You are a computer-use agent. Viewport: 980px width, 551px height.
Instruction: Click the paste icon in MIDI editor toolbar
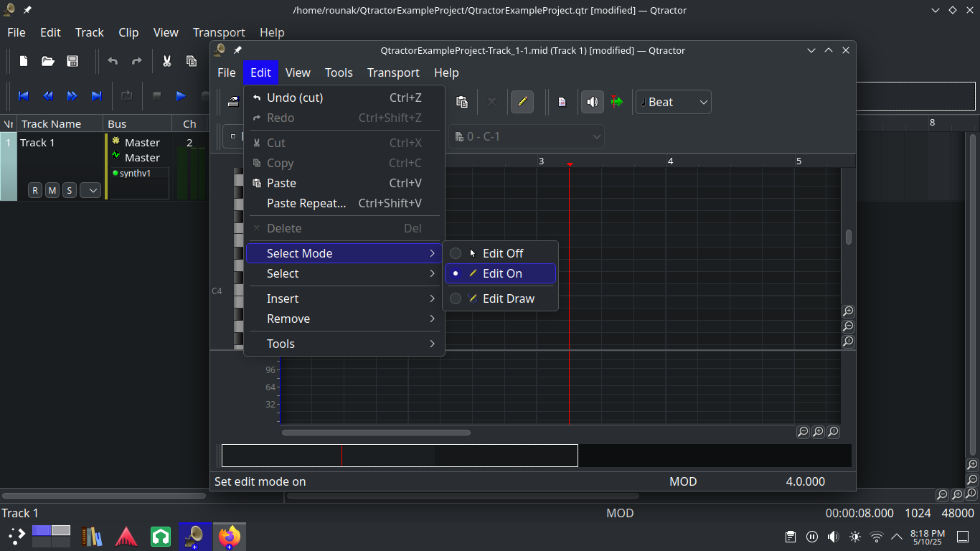tap(462, 102)
